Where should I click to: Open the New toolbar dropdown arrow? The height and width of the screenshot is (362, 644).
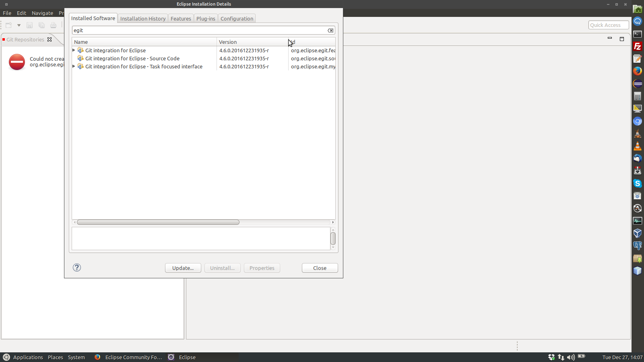pos(19,25)
